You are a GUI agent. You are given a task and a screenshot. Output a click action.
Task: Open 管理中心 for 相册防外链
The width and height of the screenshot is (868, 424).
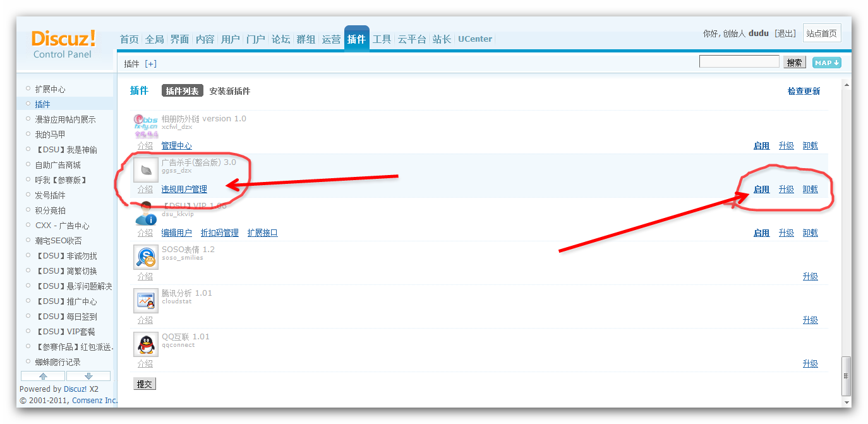coord(177,146)
